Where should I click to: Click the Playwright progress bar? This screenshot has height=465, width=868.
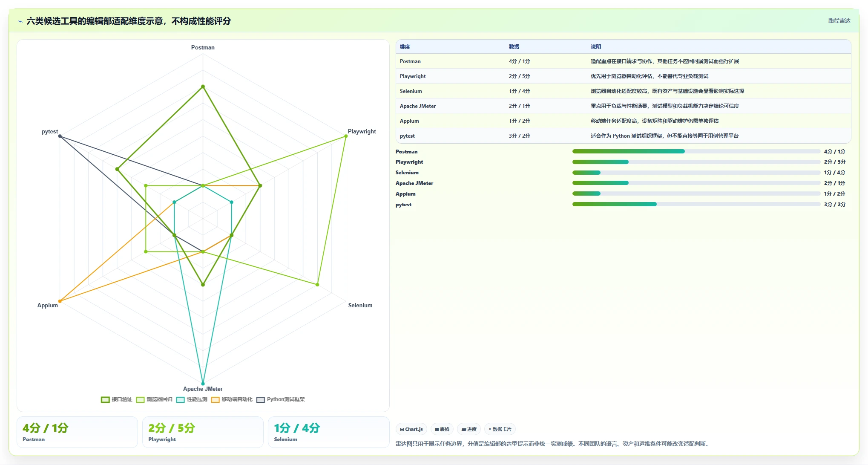coord(696,162)
